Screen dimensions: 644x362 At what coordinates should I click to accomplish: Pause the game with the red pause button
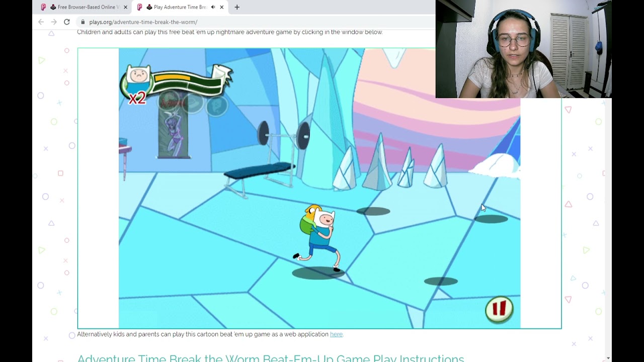point(499,309)
